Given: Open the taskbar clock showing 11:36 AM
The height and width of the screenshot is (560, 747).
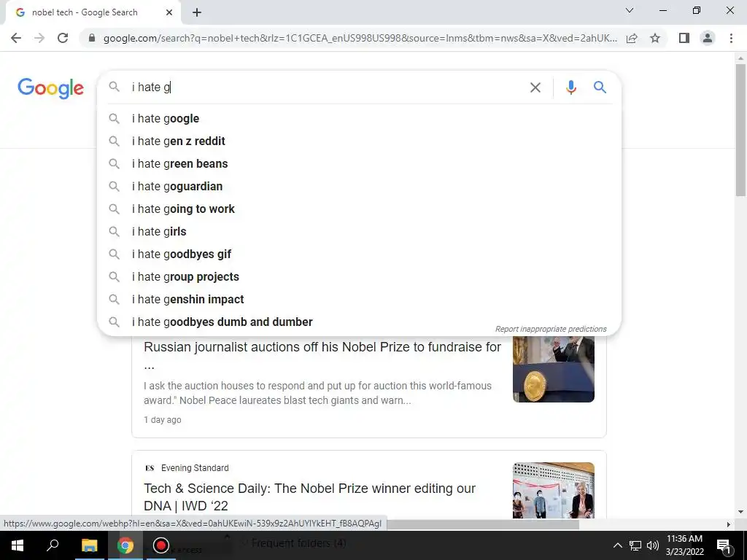Looking at the screenshot, I should (x=684, y=545).
